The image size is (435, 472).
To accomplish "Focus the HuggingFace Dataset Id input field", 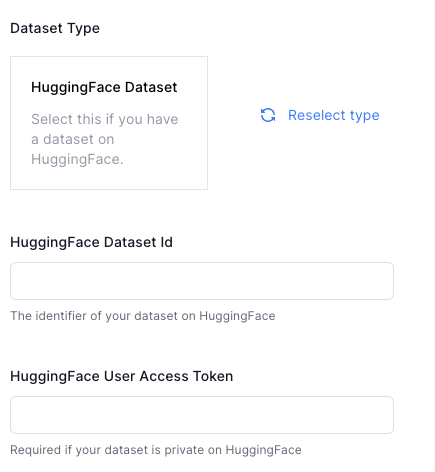I will click(x=202, y=281).
